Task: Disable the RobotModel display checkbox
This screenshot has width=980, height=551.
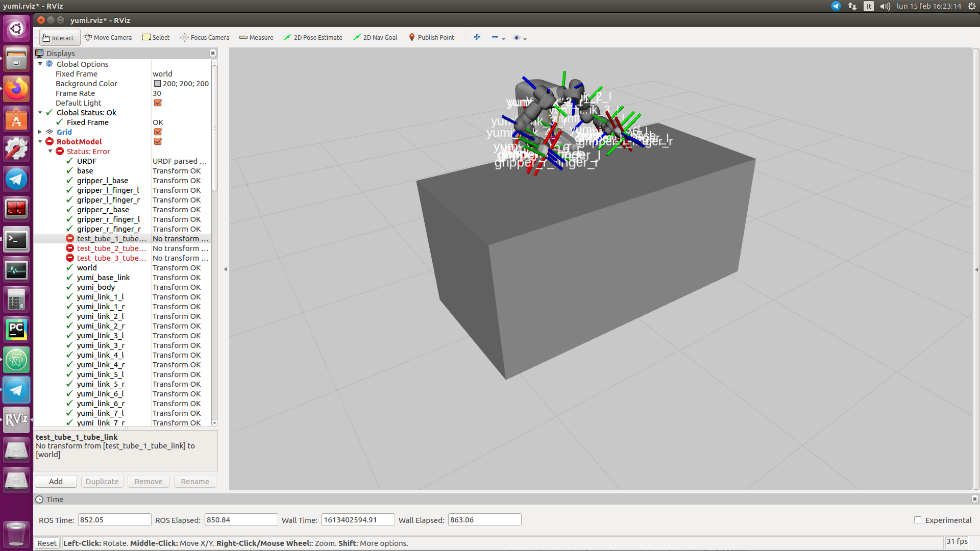Action: [x=158, y=141]
